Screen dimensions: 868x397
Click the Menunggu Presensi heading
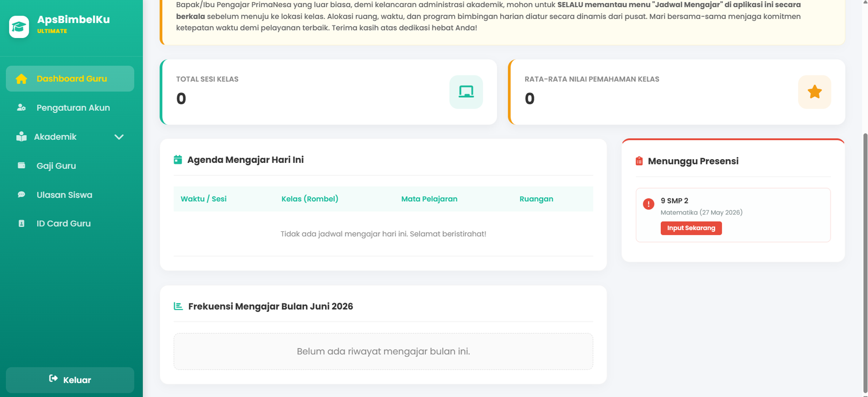coord(693,161)
